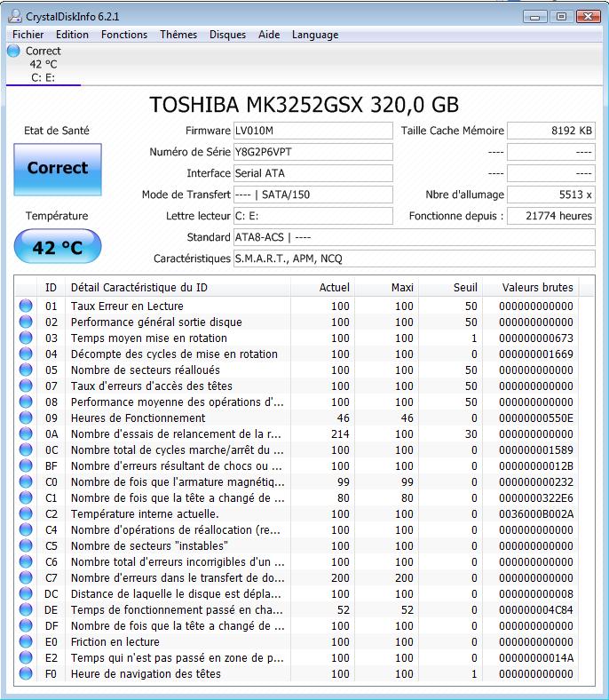Click status orb for ID 07 erreurs d'accès des têtes

coord(26,386)
